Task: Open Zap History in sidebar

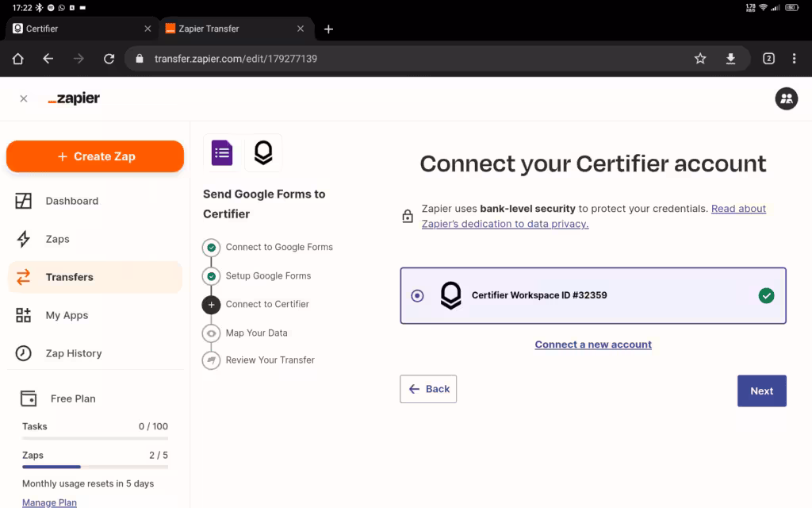Action: tap(95, 353)
